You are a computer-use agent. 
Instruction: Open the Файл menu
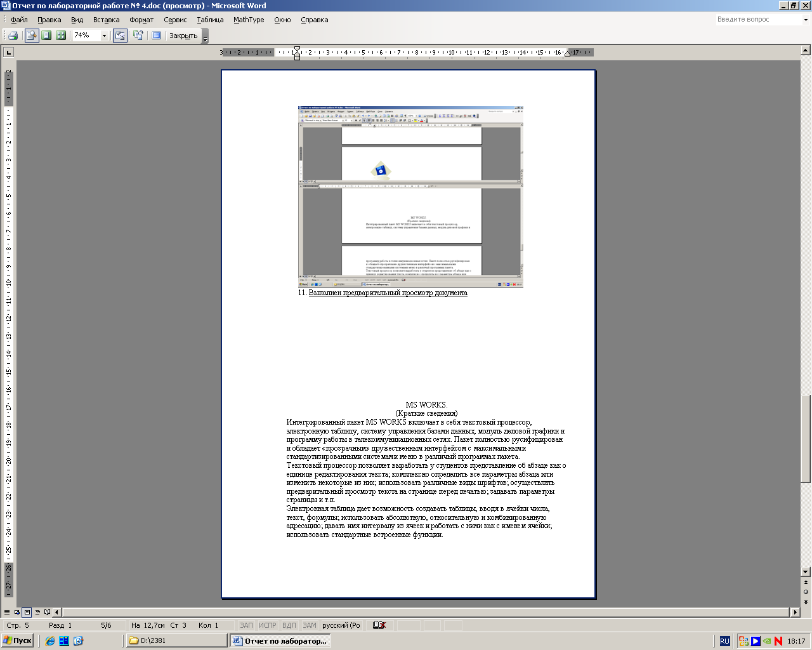(x=19, y=20)
